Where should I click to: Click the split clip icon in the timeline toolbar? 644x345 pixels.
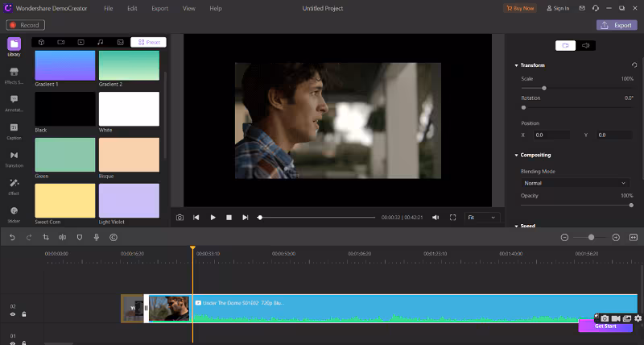pyautogui.click(x=62, y=237)
